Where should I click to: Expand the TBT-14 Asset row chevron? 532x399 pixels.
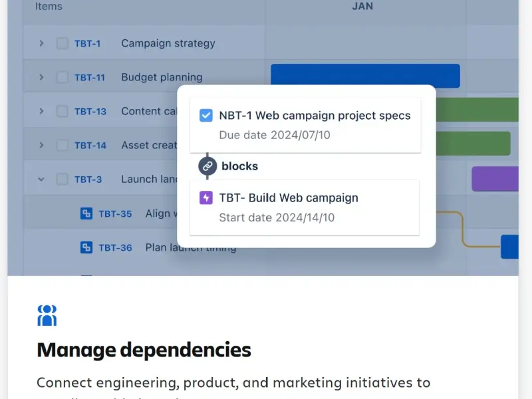[41, 145]
